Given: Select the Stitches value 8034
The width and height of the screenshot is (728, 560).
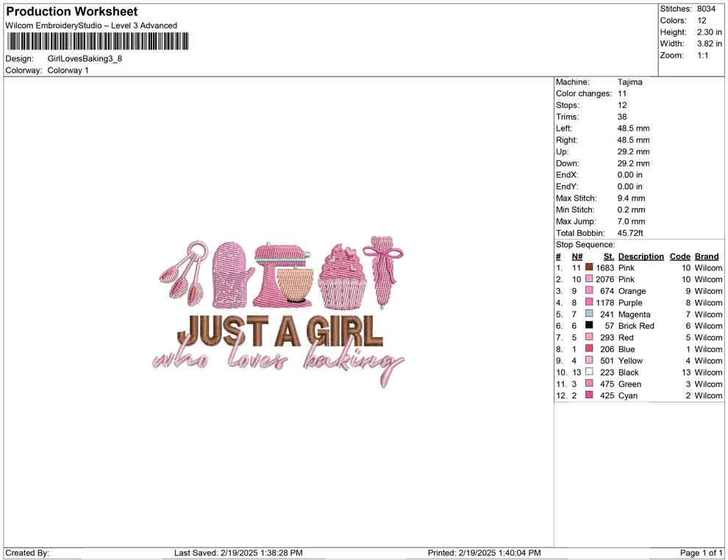Looking at the screenshot, I should [704, 9].
